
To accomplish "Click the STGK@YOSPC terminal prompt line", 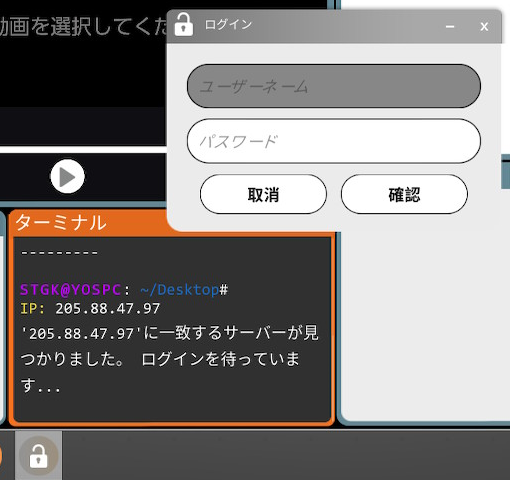I will click(x=124, y=290).
